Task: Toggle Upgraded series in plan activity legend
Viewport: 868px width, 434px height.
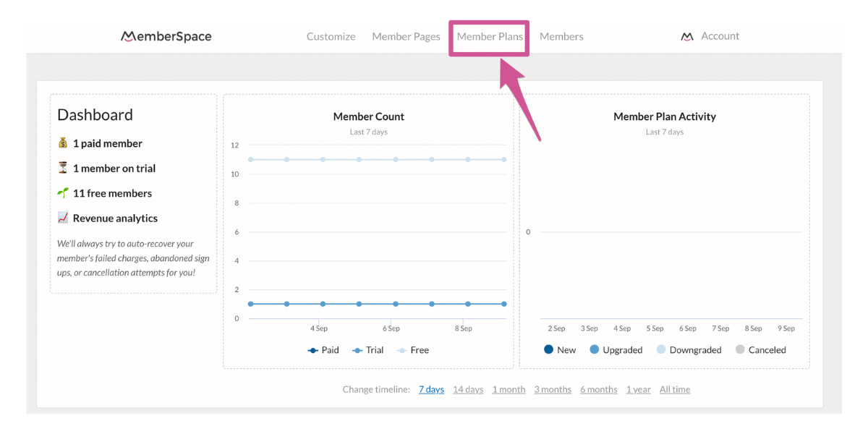Action: [616, 349]
